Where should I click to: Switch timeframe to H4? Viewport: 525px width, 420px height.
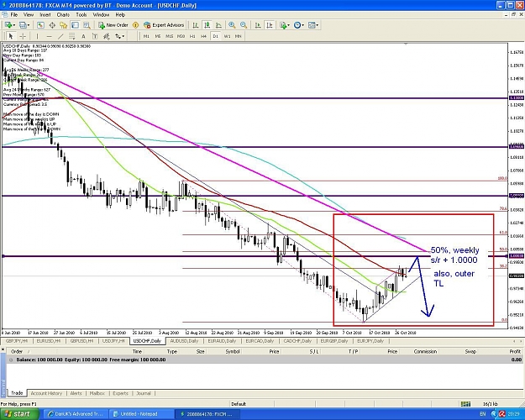(203, 36)
